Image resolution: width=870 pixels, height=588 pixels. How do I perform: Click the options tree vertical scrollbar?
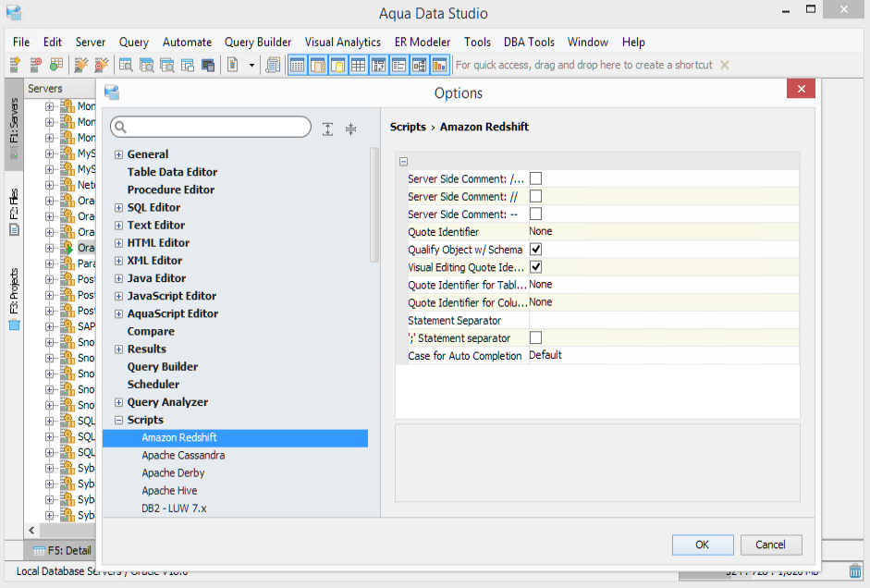(x=374, y=203)
